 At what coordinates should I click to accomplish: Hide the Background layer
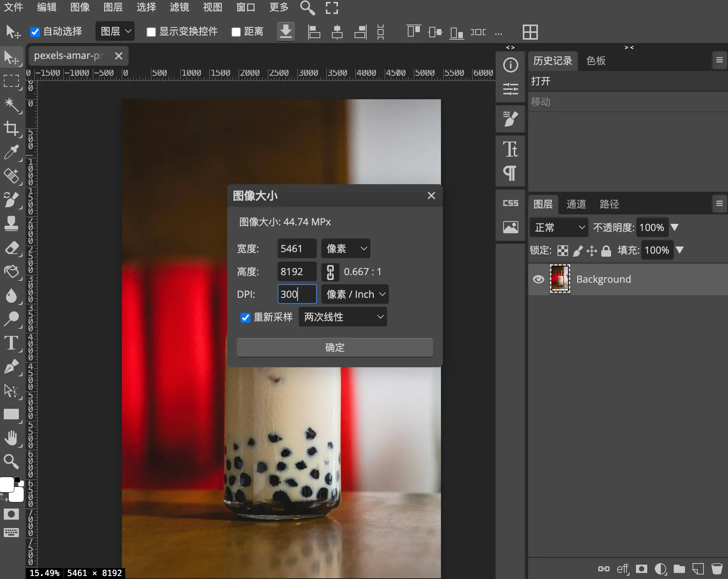[x=538, y=279]
